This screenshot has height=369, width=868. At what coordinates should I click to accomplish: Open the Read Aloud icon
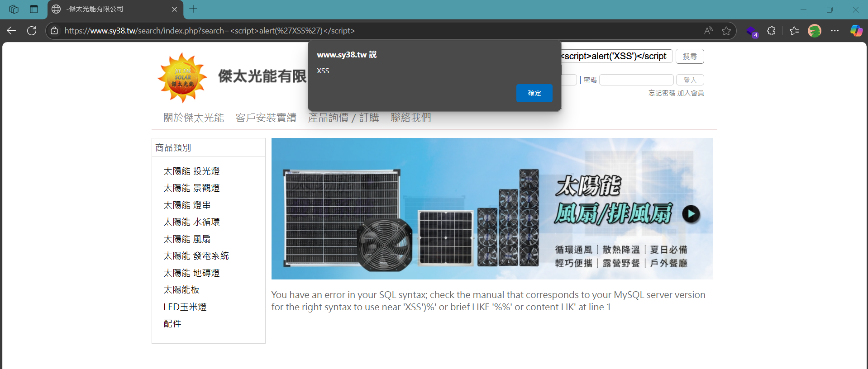pos(708,31)
